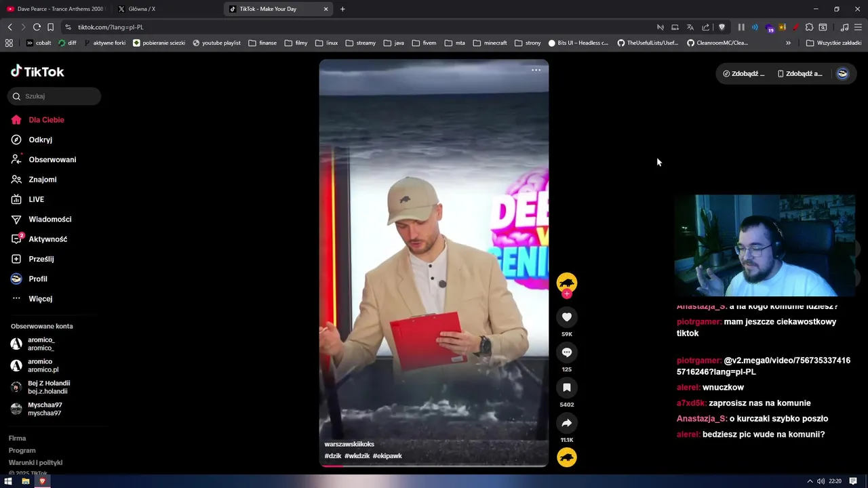
Task: Open the new tab plus button
Action: [342, 9]
